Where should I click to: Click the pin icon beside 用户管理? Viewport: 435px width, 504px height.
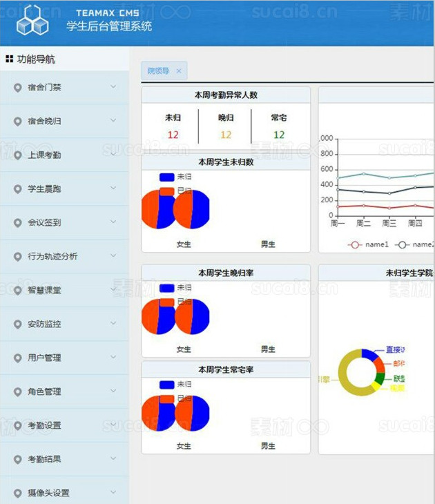[18, 358]
